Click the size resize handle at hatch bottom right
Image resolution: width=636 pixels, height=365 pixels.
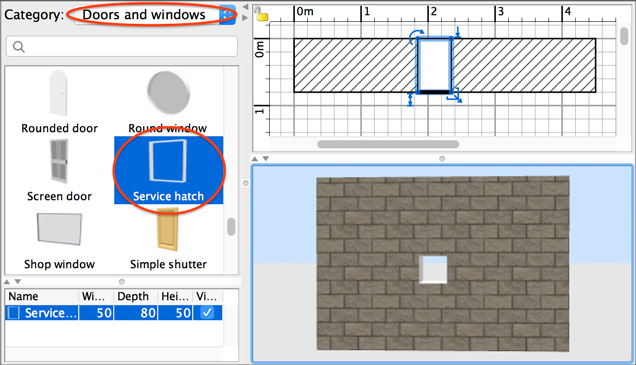click(456, 96)
